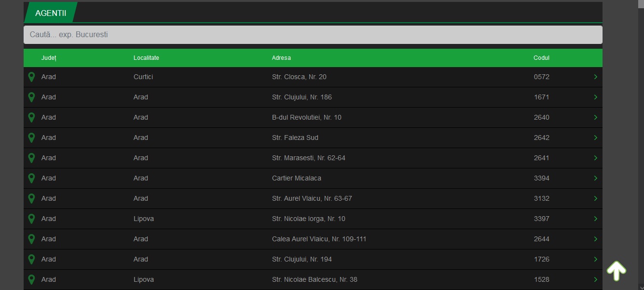Image resolution: width=644 pixels, height=290 pixels.
Task: Click the code value 2644
Action: (x=542, y=239)
